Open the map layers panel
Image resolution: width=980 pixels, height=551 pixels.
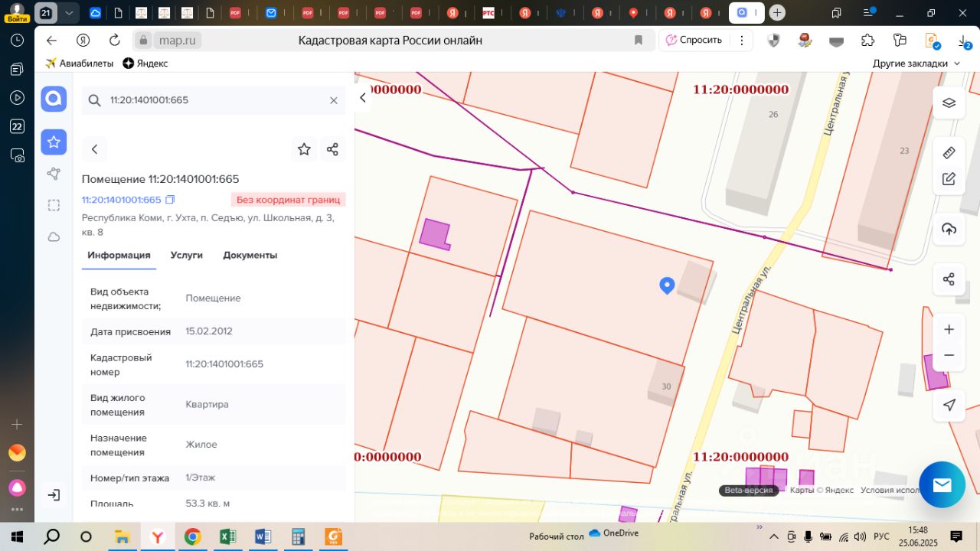click(949, 103)
